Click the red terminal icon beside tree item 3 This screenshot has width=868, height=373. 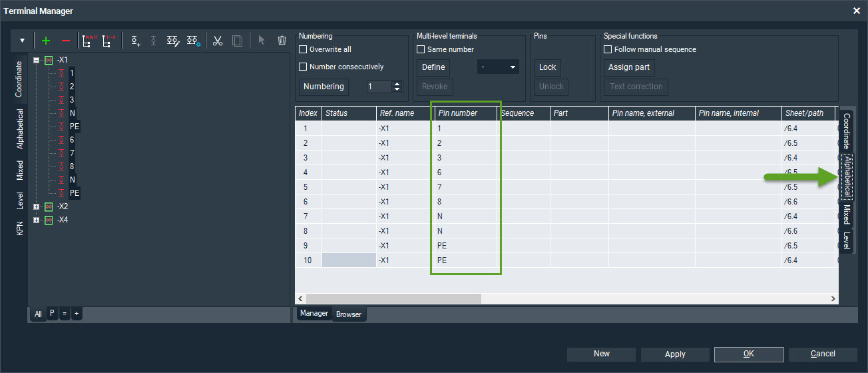click(61, 100)
